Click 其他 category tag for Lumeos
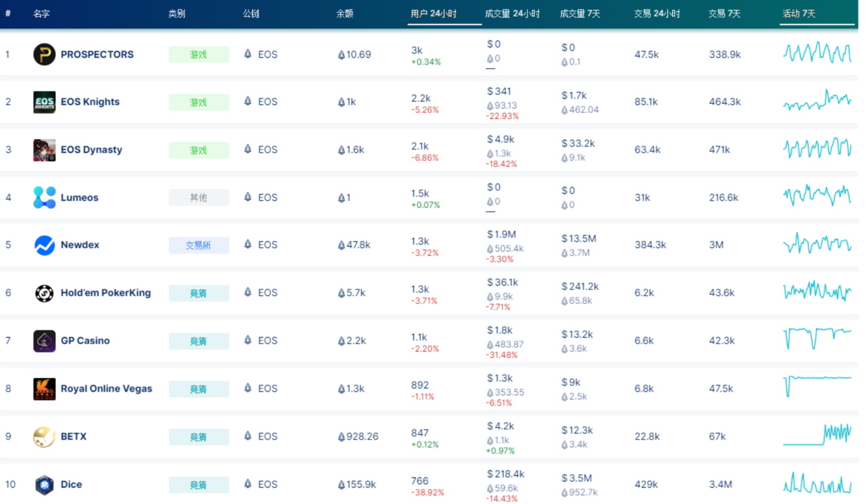867x504 pixels. tap(199, 198)
